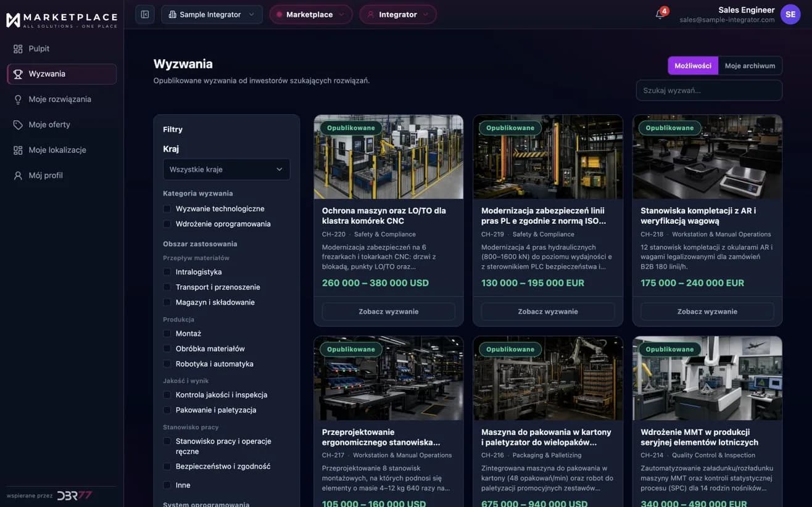This screenshot has height=507, width=812.
Task: Click the SE user avatar
Action: (x=790, y=14)
